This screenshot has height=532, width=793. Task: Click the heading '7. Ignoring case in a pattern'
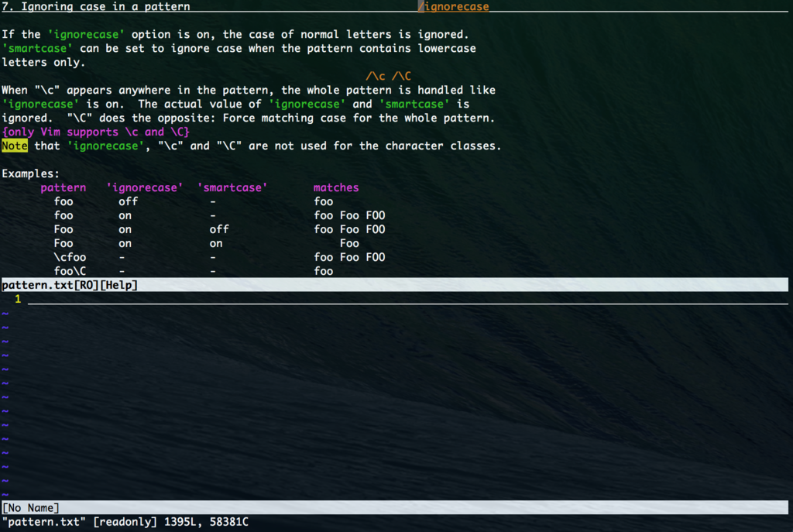[x=96, y=6]
